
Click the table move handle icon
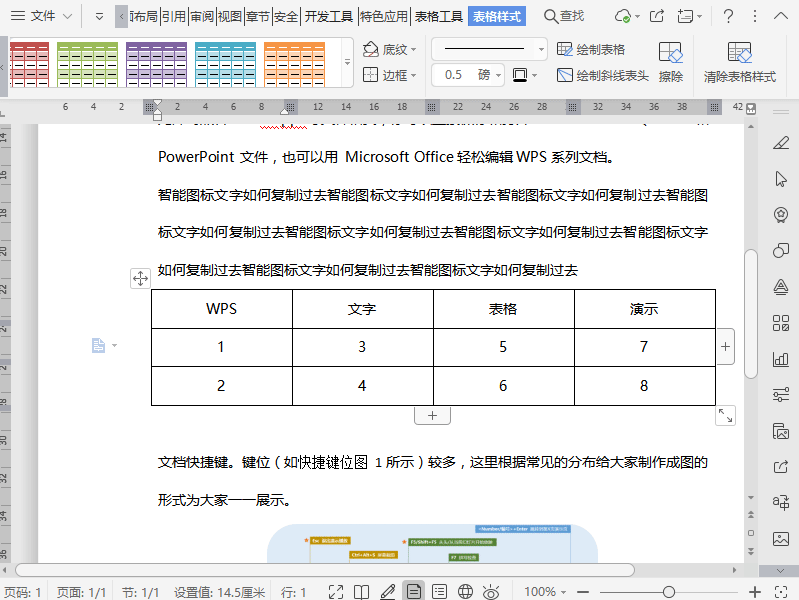(x=140, y=279)
